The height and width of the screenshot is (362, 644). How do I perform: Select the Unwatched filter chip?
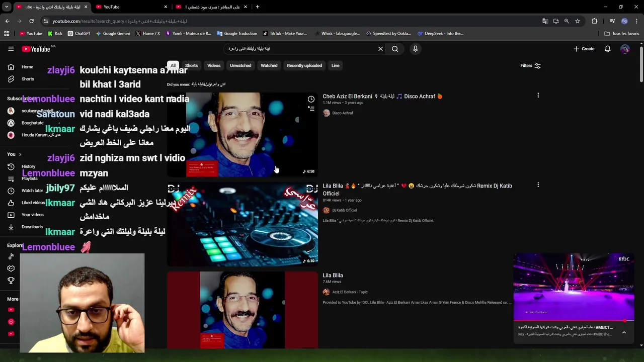(x=240, y=66)
